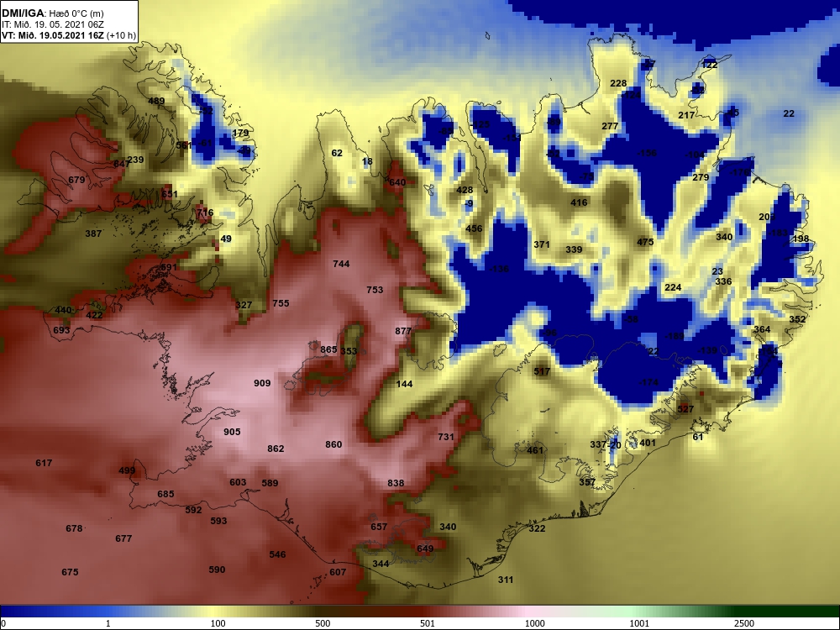Click the map value 679
The image size is (840, 630).
(76, 180)
